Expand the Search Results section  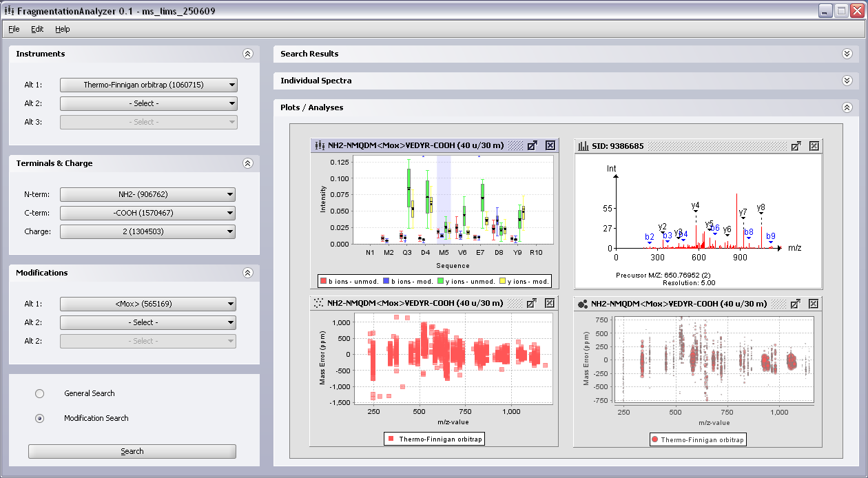[847, 54]
